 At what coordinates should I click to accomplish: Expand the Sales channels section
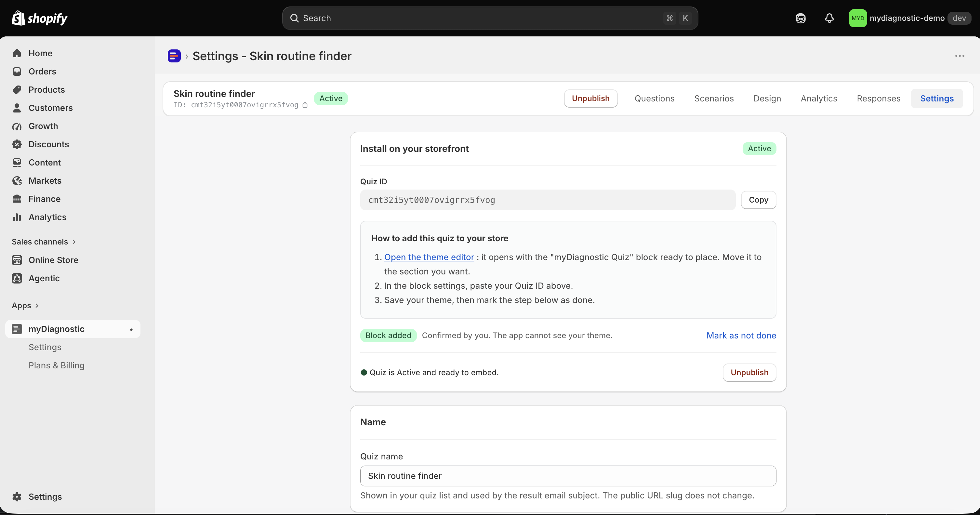(x=44, y=242)
